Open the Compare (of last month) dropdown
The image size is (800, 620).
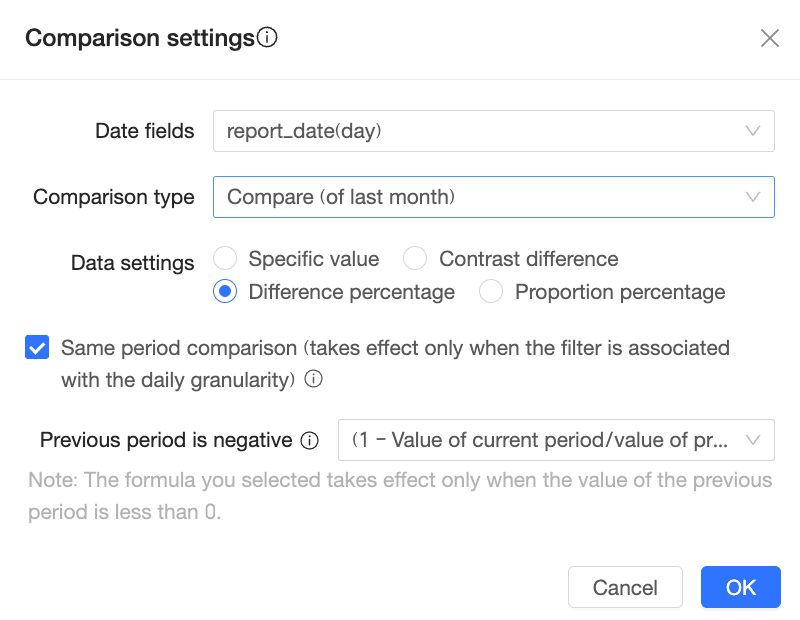(480, 197)
